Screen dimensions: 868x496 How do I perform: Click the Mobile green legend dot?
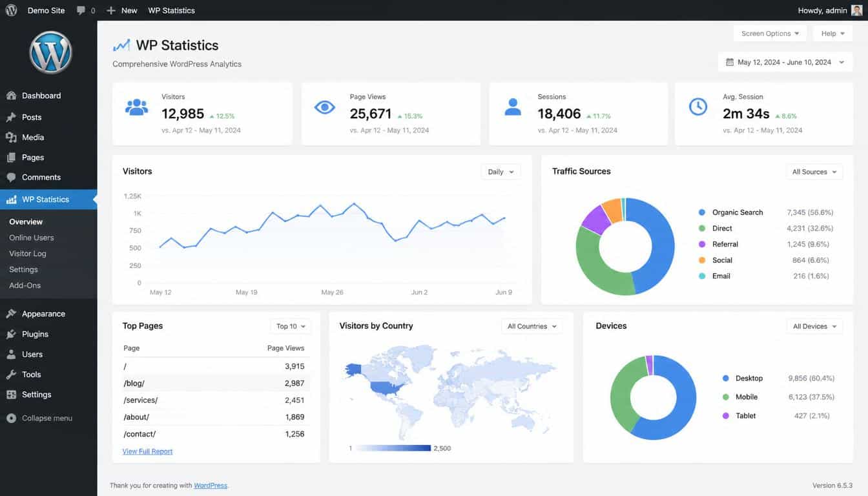pos(726,397)
